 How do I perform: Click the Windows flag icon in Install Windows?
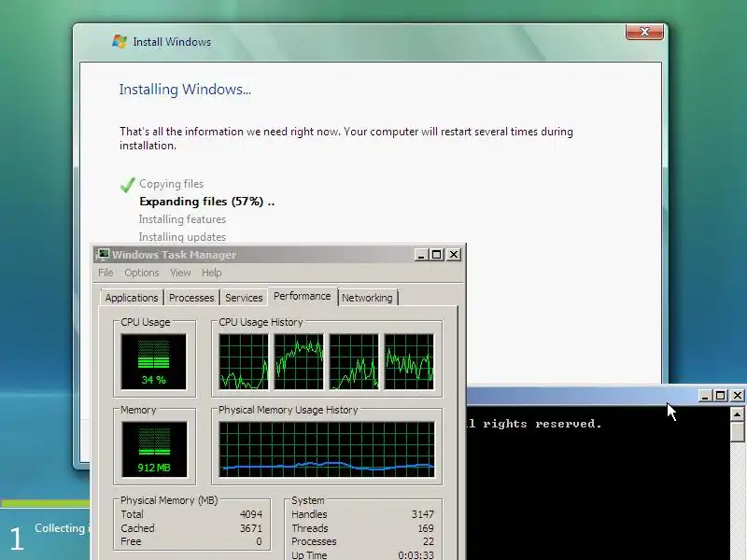click(x=120, y=41)
